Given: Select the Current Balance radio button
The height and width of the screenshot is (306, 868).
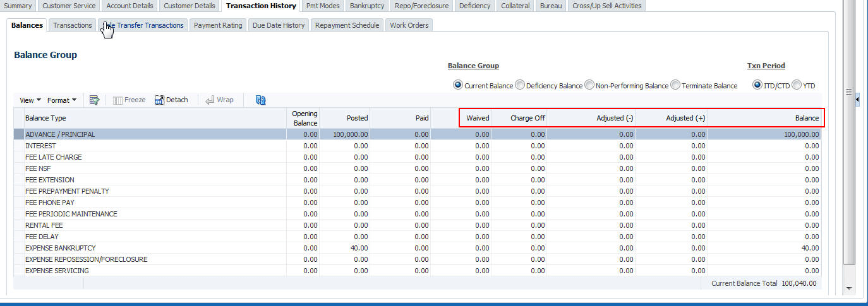Looking at the screenshot, I should click(458, 85).
